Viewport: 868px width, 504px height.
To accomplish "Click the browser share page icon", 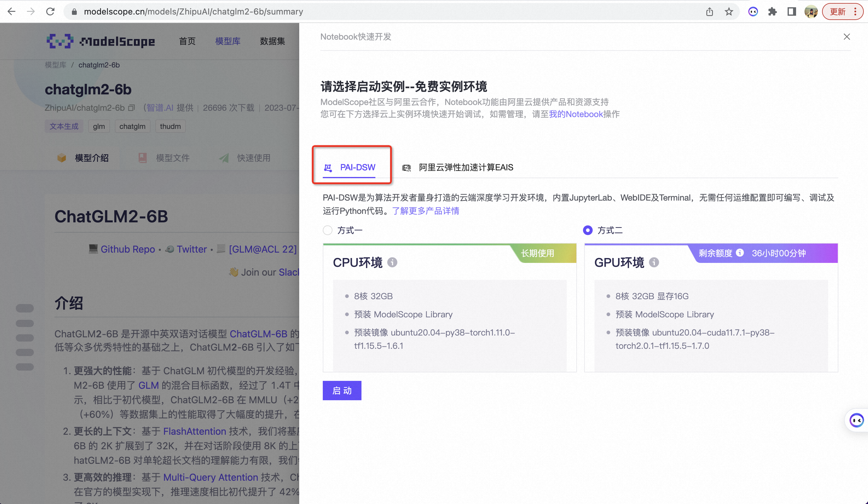I will (x=709, y=12).
